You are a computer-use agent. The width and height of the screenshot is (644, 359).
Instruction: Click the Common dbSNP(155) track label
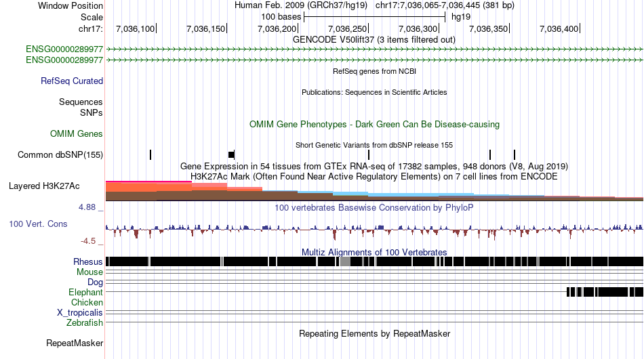pyautogui.click(x=60, y=154)
